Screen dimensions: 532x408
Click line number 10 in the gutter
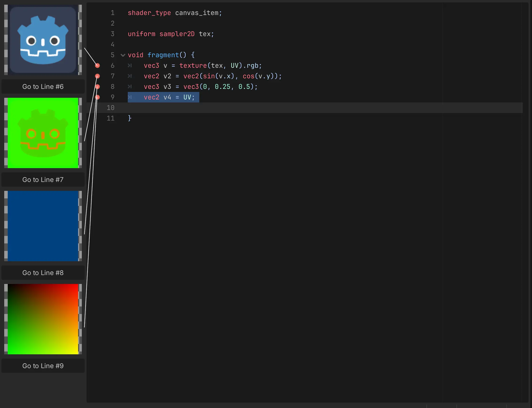pos(110,108)
